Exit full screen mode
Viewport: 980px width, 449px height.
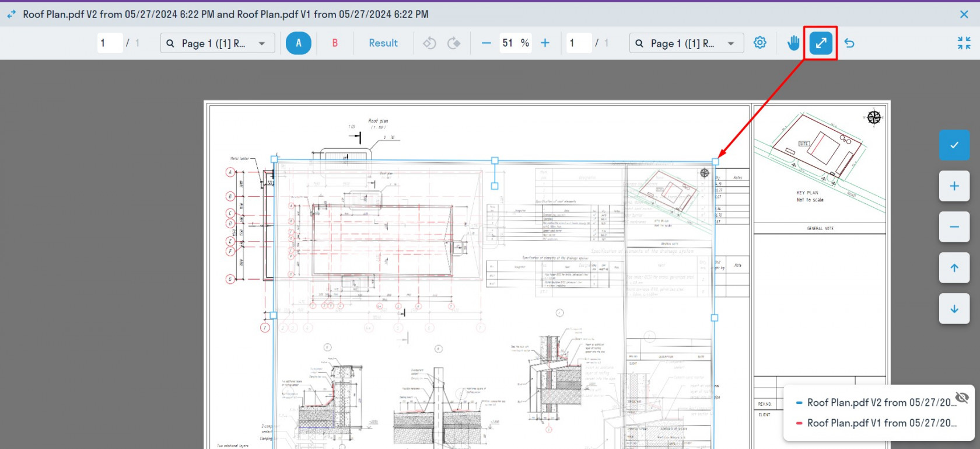coord(964,43)
